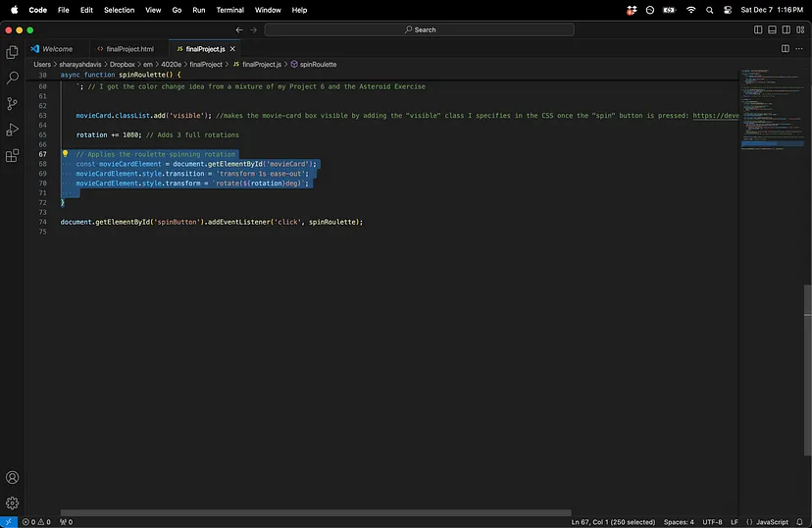Open the editor More Actions ellipsis
Image resolution: width=812 pixels, height=528 pixels.
point(799,48)
